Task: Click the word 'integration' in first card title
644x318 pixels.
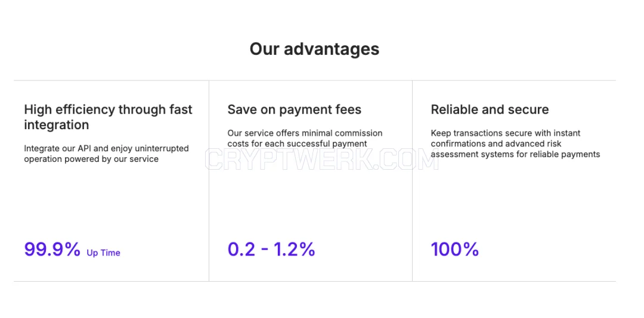Action: [x=56, y=124]
